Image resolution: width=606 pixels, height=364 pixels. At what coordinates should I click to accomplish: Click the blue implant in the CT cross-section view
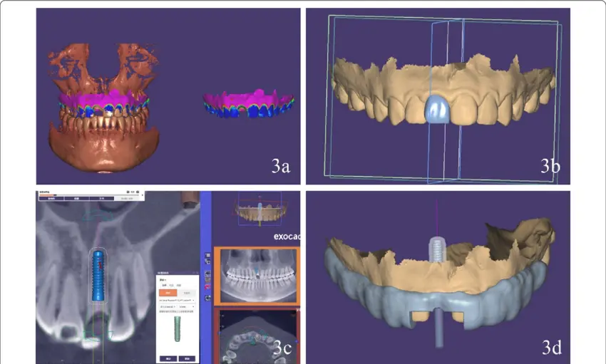tap(98, 276)
